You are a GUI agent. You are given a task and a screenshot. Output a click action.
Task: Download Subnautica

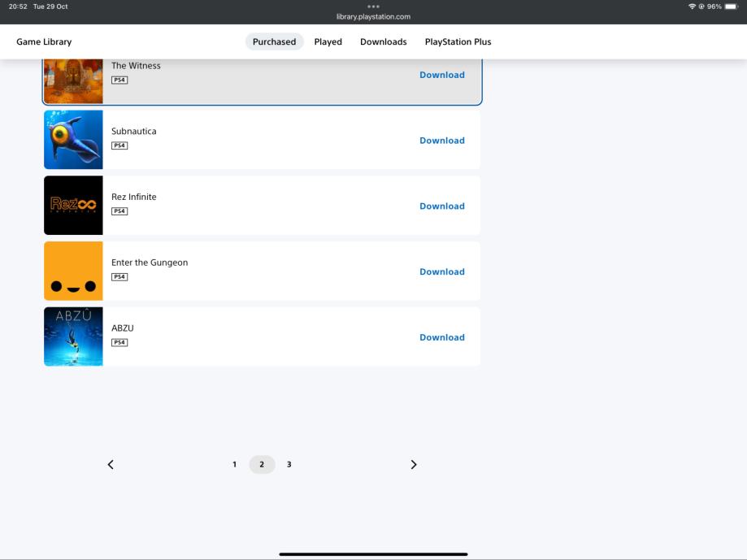coord(442,141)
